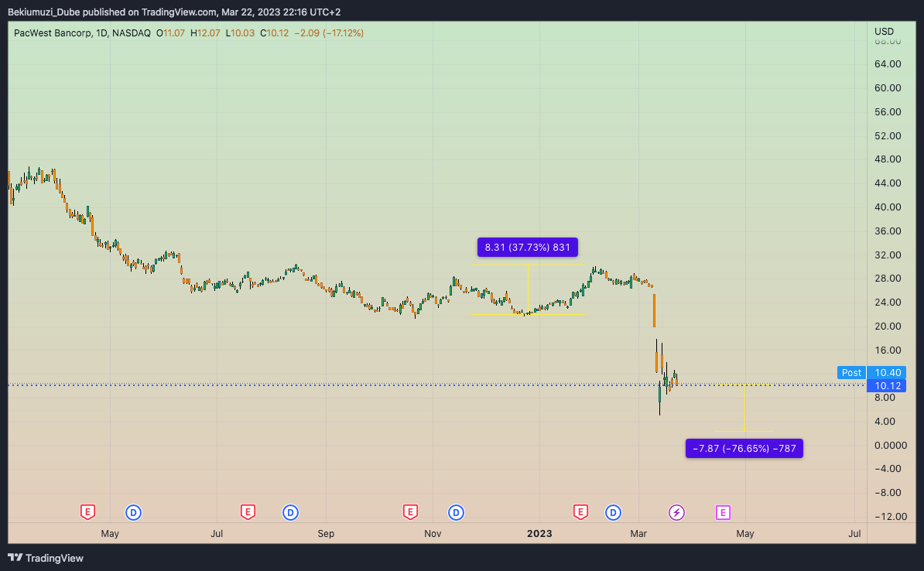Image resolution: width=924 pixels, height=571 pixels.
Task: Select the blue dividend marker just before Mar
Action: click(x=613, y=513)
